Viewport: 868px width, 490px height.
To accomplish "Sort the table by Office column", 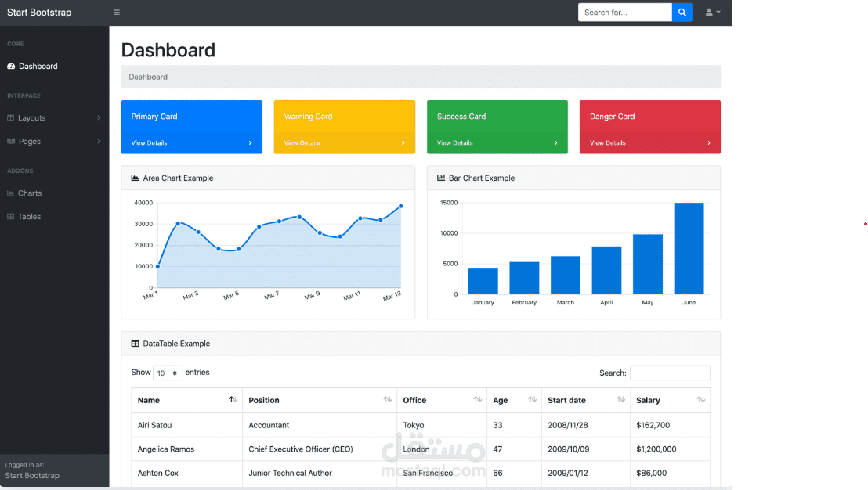I will (x=442, y=400).
